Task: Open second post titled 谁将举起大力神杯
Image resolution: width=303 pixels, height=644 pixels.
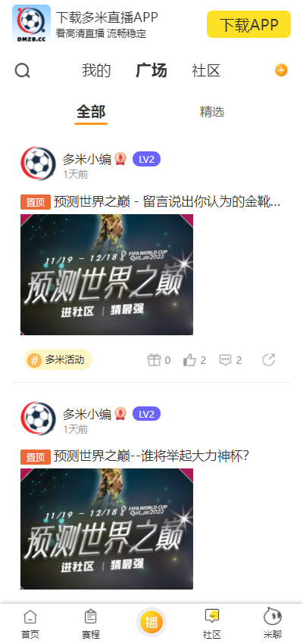Action: (151, 456)
